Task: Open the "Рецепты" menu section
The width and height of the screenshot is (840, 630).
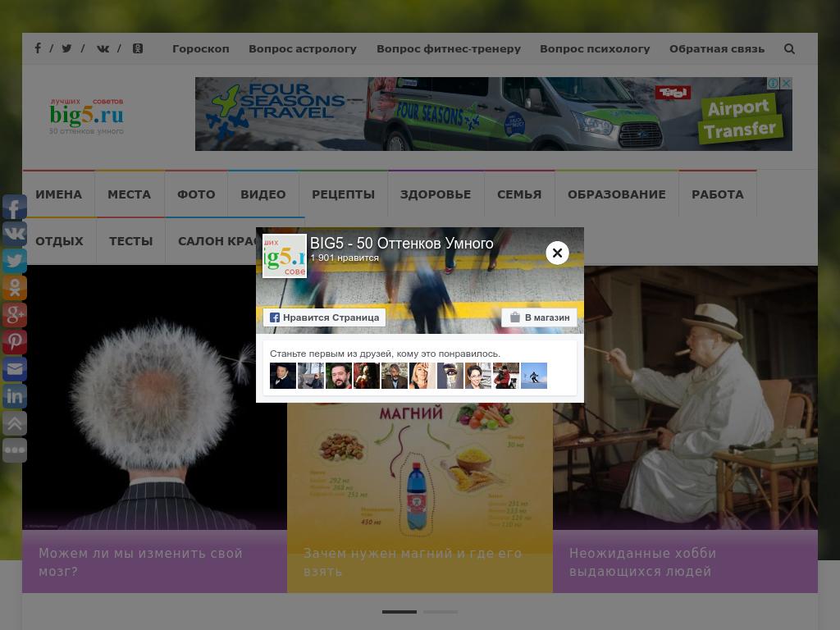Action: click(x=343, y=194)
